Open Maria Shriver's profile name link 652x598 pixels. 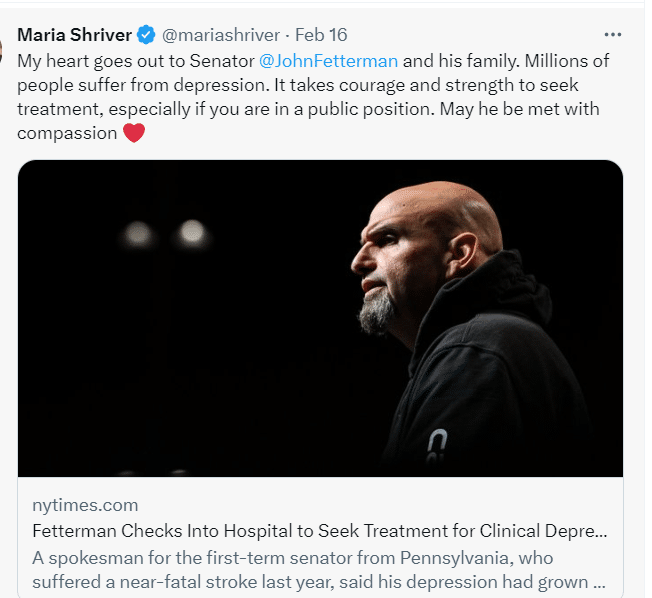pos(75,35)
